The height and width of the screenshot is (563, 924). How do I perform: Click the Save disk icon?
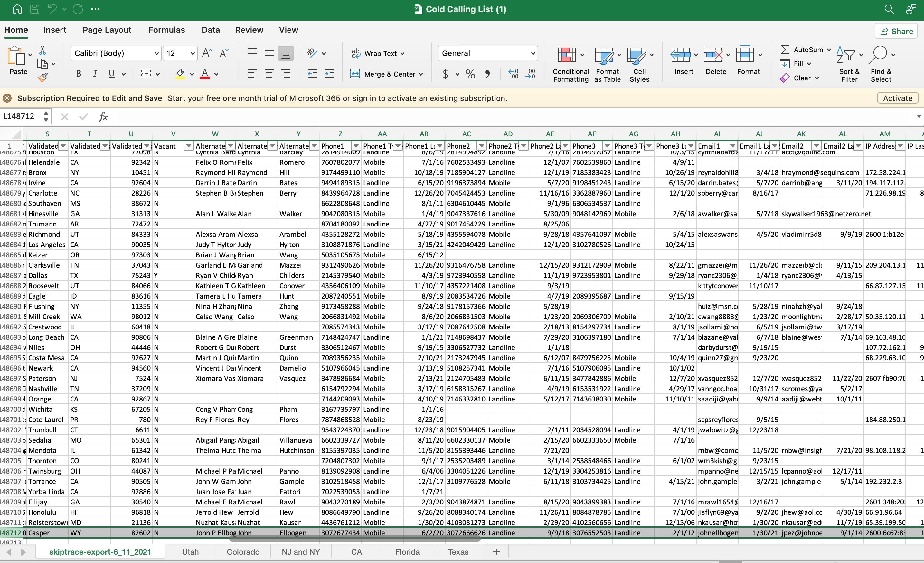pos(34,9)
